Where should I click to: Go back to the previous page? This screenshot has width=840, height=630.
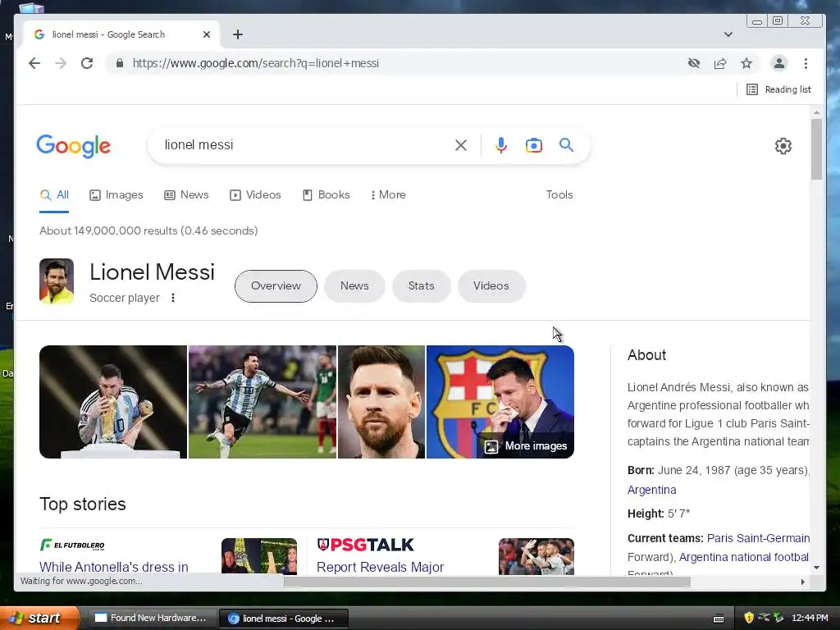[34, 63]
